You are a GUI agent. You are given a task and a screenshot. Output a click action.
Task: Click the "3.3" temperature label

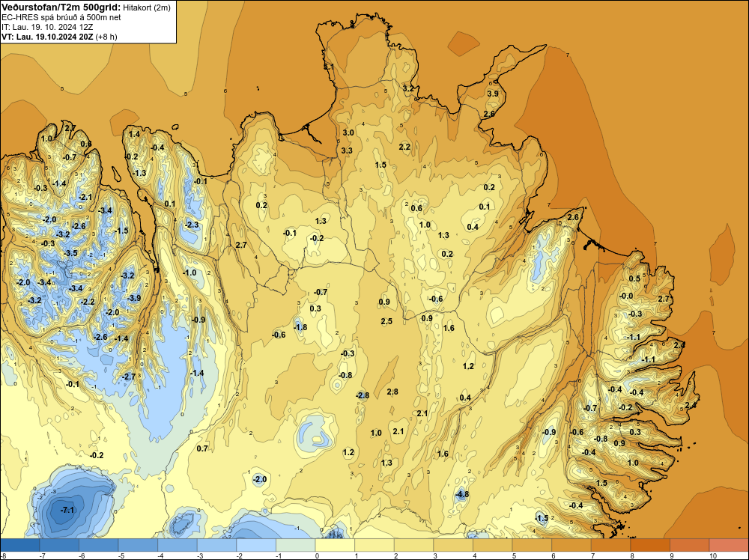347,150
